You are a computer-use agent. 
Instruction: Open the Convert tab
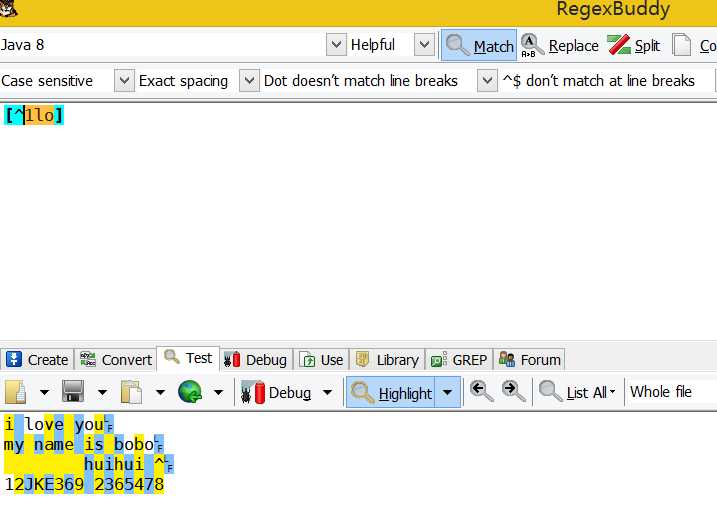click(115, 360)
